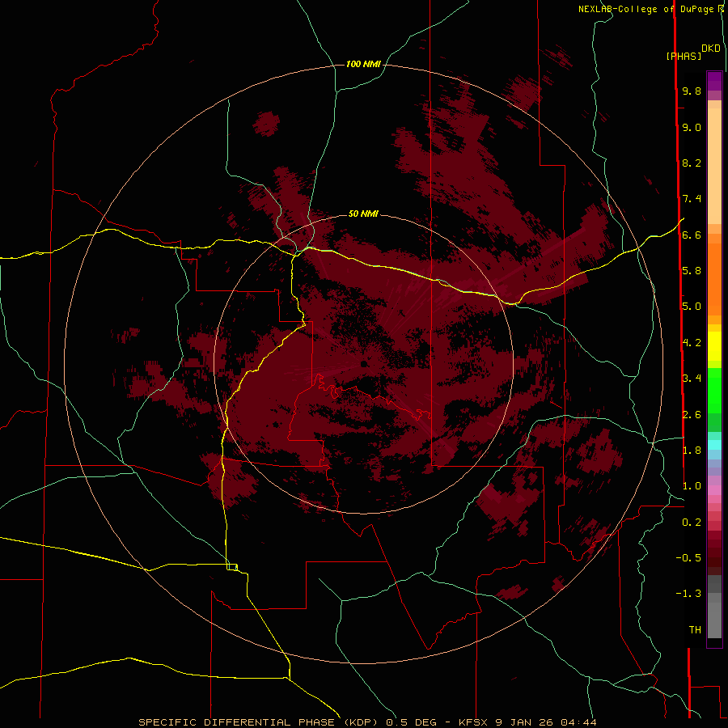Click the 2.6 value on the color scale
This screenshot has width=728, height=728.
pyautogui.click(x=692, y=415)
